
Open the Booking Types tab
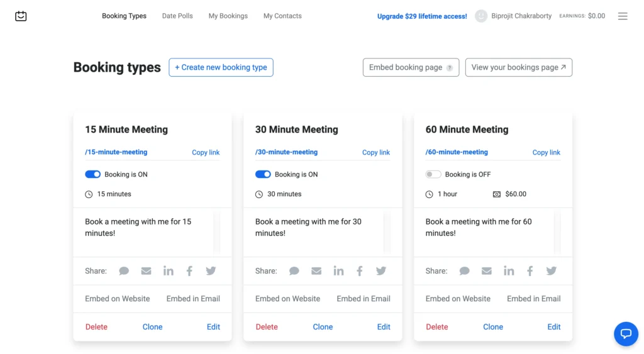(x=124, y=16)
